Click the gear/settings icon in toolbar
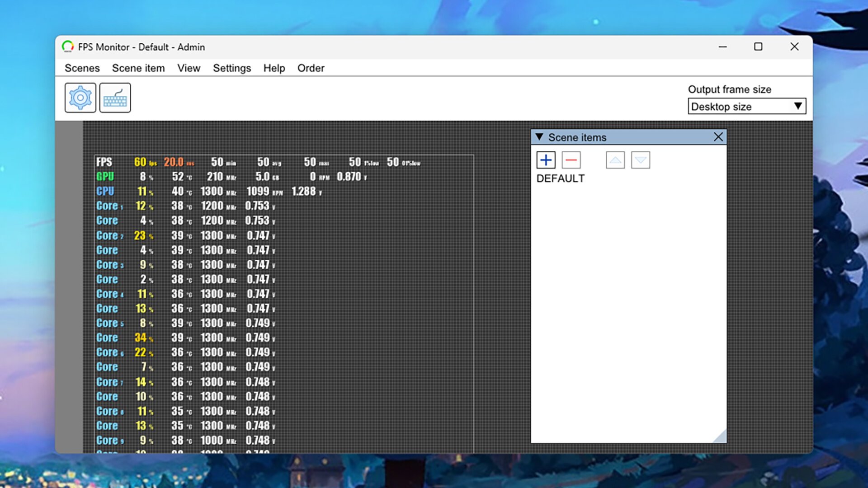This screenshot has width=868, height=488. [80, 98]
